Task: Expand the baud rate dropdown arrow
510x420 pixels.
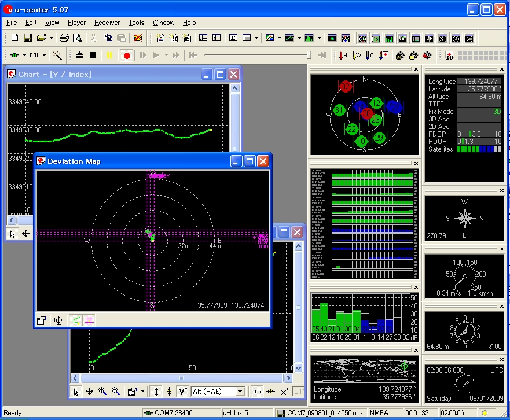Action: click(45, 56)
